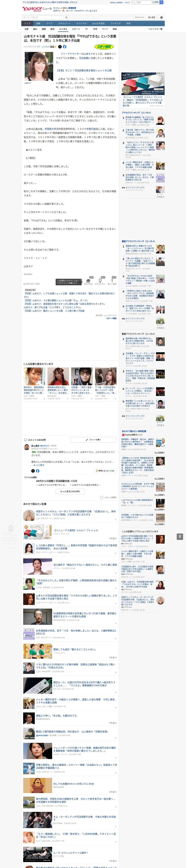
Task: Open 【写真】すごい！司法試験合格を報告ショットを公開 link
Action: [x=84, y=71]
